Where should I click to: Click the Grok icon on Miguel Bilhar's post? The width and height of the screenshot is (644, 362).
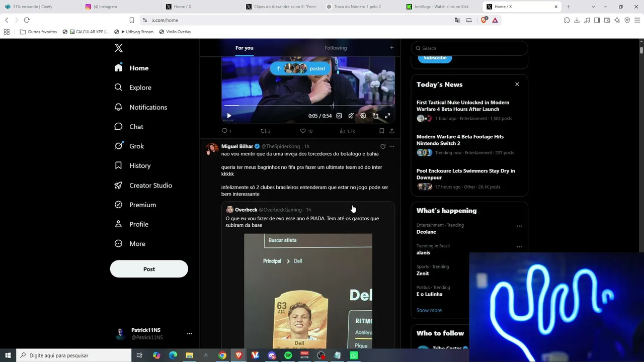383,146
